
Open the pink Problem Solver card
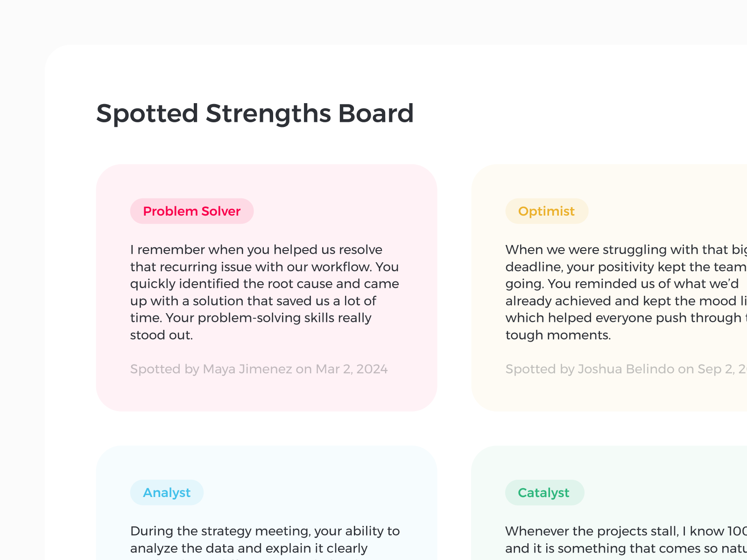[267, 288]
